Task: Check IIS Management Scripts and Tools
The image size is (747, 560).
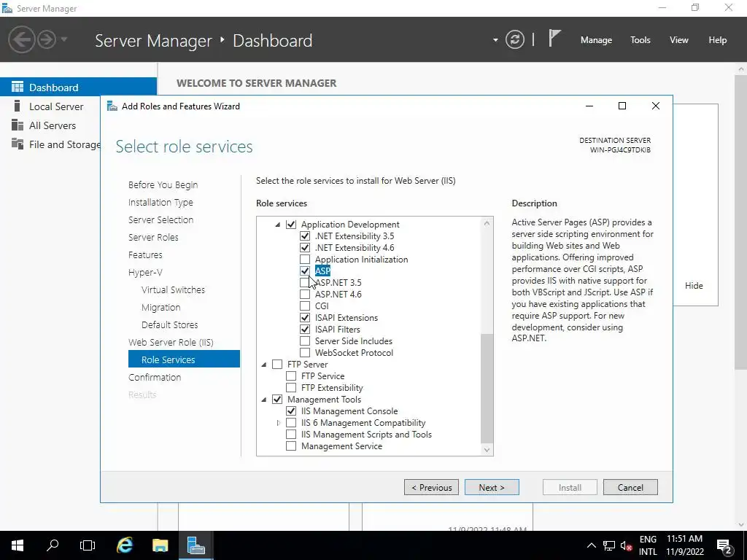Action: [x=291, y=435]
